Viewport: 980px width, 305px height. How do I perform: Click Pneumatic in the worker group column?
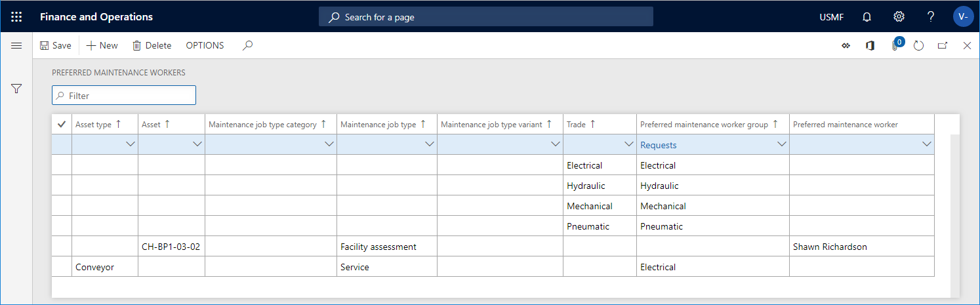713,226
